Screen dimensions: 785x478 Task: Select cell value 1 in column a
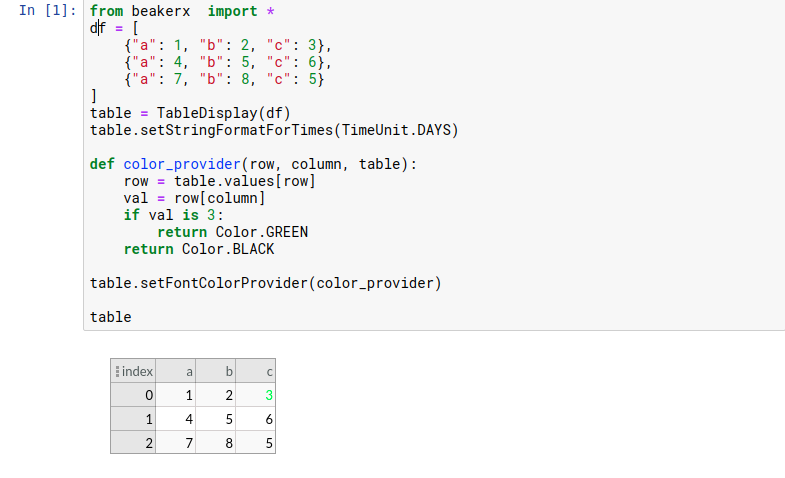click(176, 395)
